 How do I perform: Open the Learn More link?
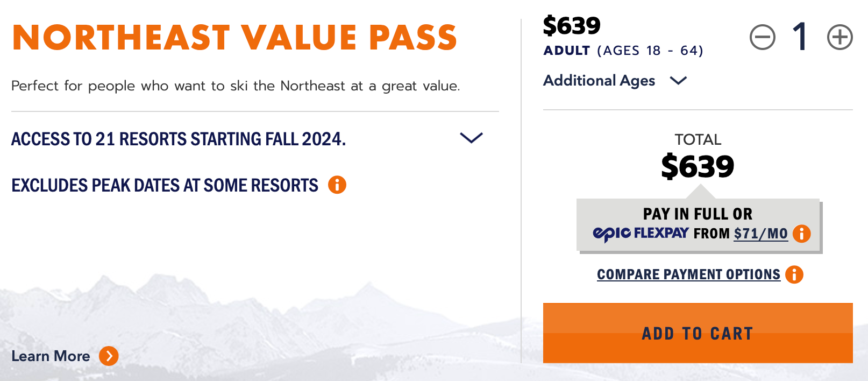click(x=51, y=356)
